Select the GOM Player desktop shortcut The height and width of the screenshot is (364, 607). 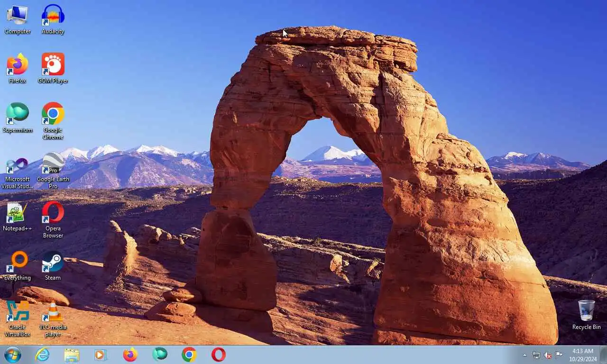(x=53, y=69)
